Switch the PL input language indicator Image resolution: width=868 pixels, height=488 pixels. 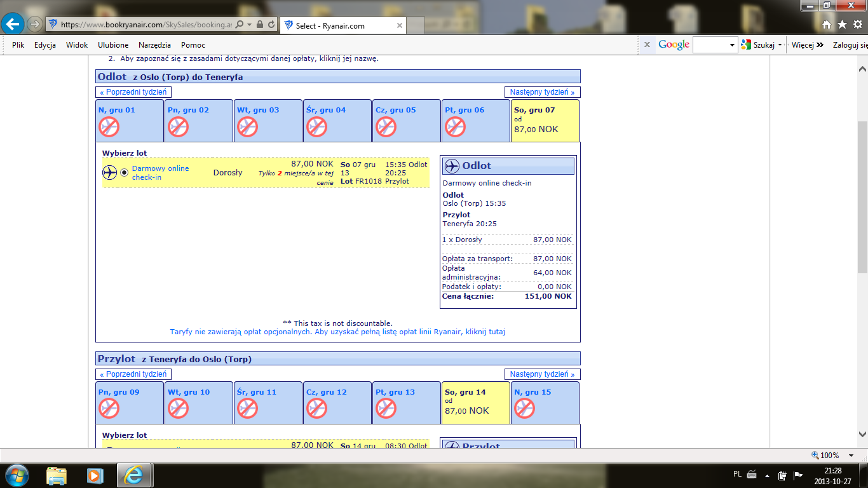(737, 475)
